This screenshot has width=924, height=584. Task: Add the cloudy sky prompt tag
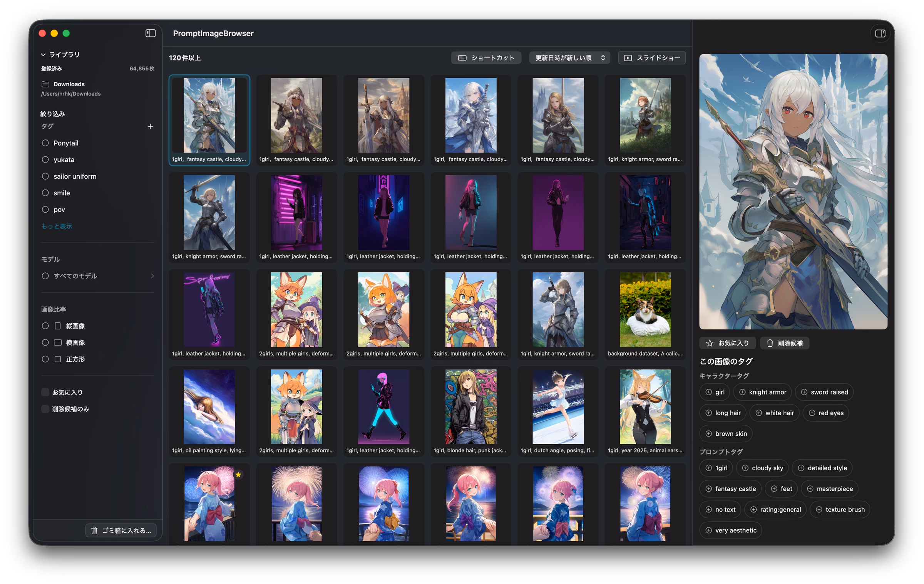[x=762, y=468]
